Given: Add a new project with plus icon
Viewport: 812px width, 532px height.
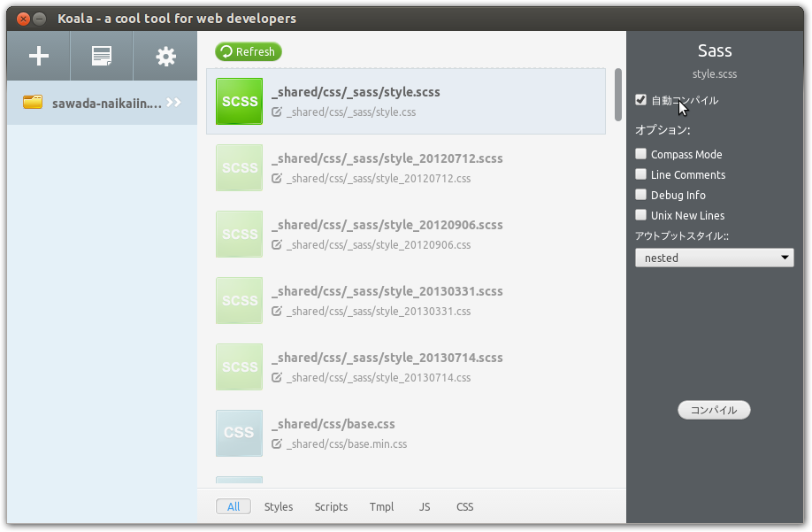Looking at the screenshot, I should coord(38,56).
